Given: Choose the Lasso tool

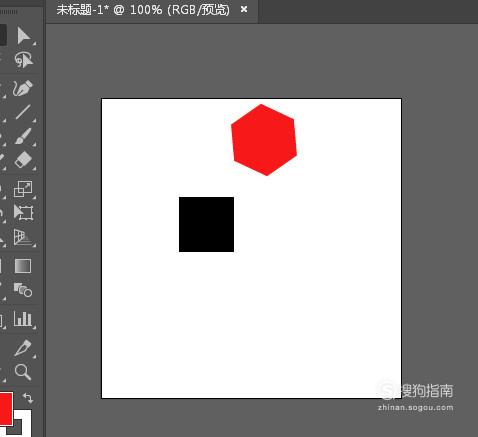Looking at the screenshot, I should click(23, 60).
